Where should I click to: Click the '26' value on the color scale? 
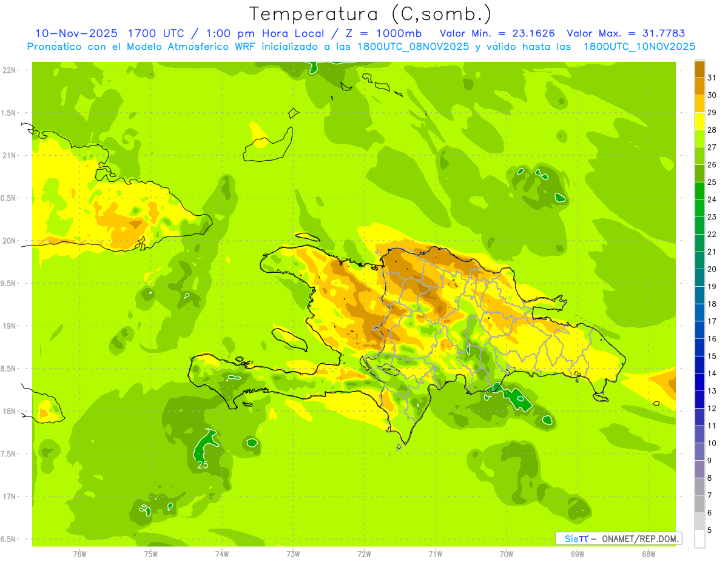pyautogui.click(x=712, y=165)
